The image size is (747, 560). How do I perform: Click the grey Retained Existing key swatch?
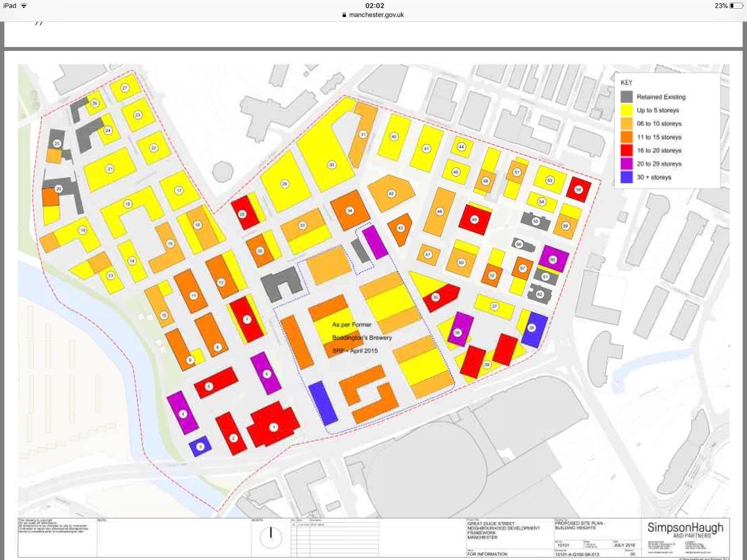click(x=626, y=97)
